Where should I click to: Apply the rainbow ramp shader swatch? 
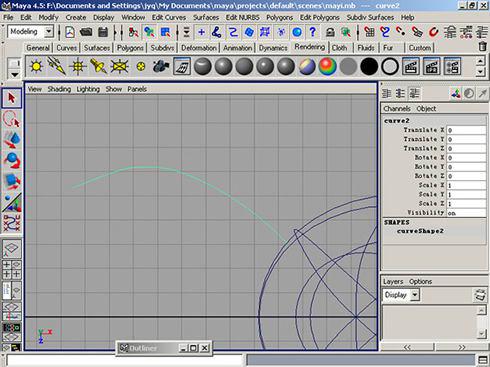[x=327, y=66]
